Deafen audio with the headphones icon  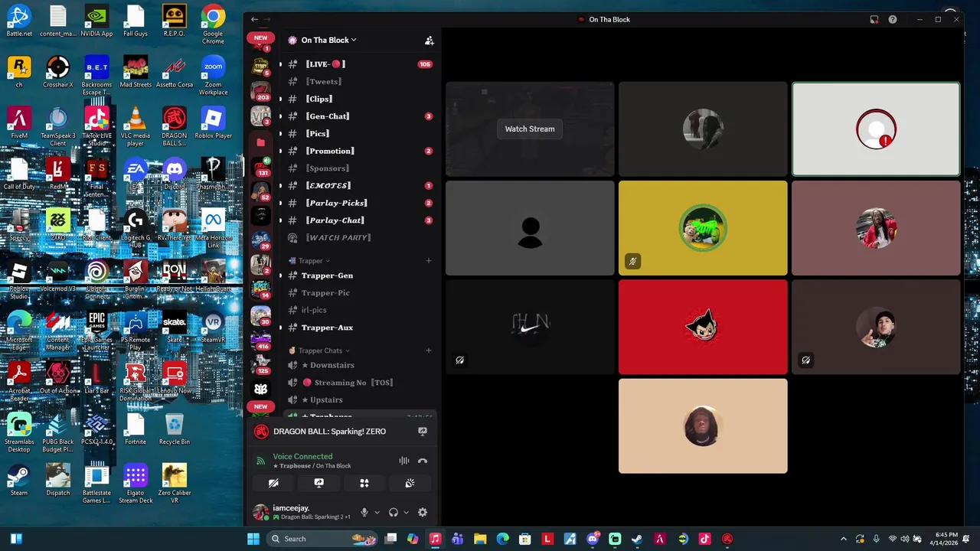click(394, 512)
